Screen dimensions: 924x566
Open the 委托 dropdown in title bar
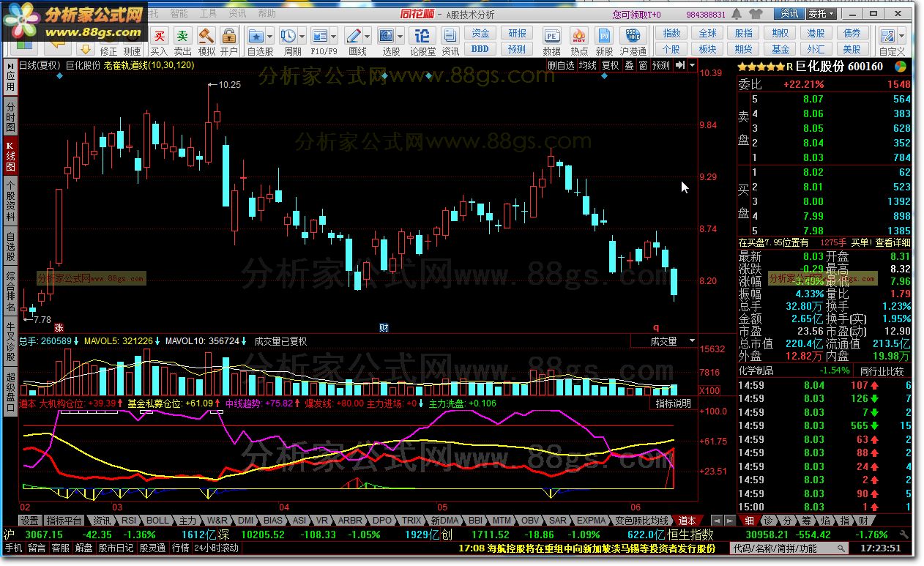pos(821,14)
